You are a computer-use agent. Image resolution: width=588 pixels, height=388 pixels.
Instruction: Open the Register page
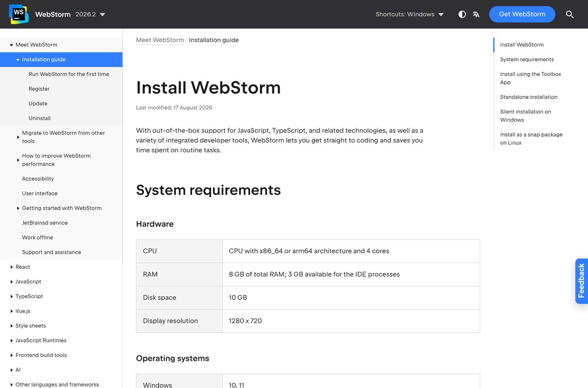[x=39, y=89]
